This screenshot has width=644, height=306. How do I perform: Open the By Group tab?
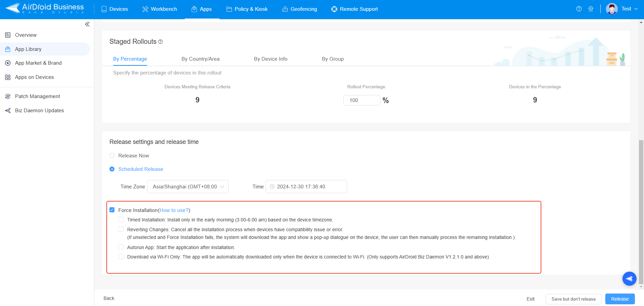(x=333, y=59)
